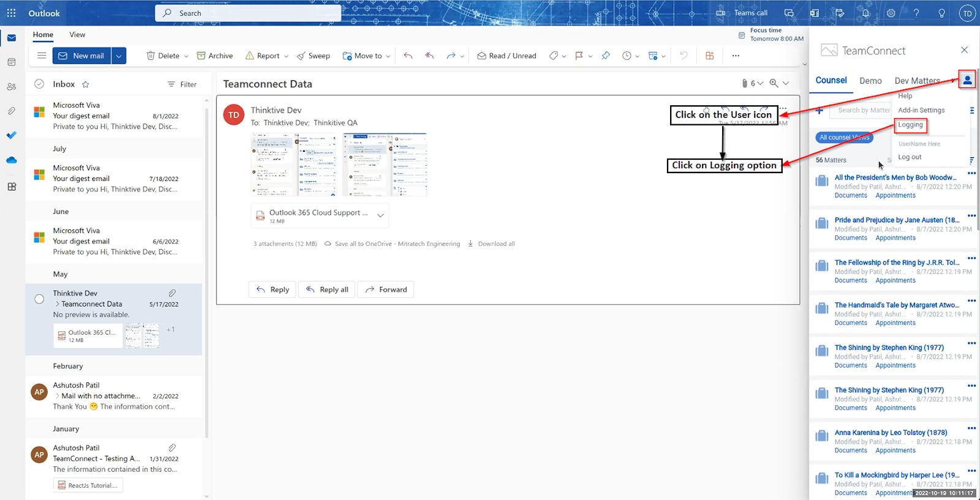Screen dimensions: 980x500
Task: Open the OneDrive cloud icon
Action: click(x=12, y=160)
